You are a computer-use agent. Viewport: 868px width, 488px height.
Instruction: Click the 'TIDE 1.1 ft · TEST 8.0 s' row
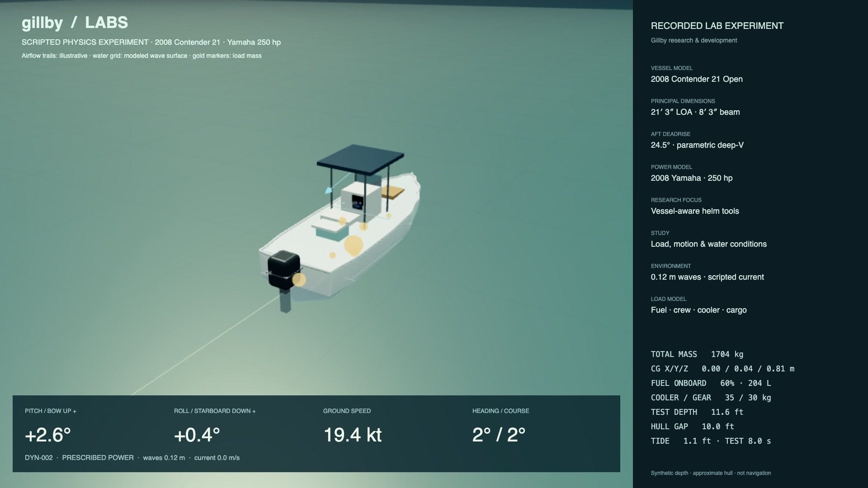pyautogui.click(x=711, y=441)
